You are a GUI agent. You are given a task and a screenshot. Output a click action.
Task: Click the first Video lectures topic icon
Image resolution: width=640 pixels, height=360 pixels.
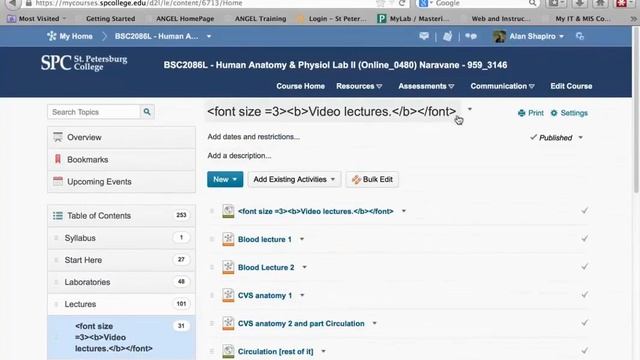pyautogui.click(x=228, y=211)
